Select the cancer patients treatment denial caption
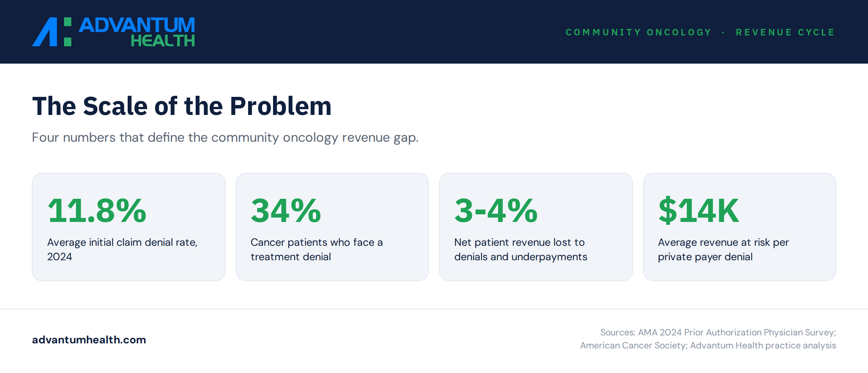This screenshot has width=868, height=373. [316, 249]
